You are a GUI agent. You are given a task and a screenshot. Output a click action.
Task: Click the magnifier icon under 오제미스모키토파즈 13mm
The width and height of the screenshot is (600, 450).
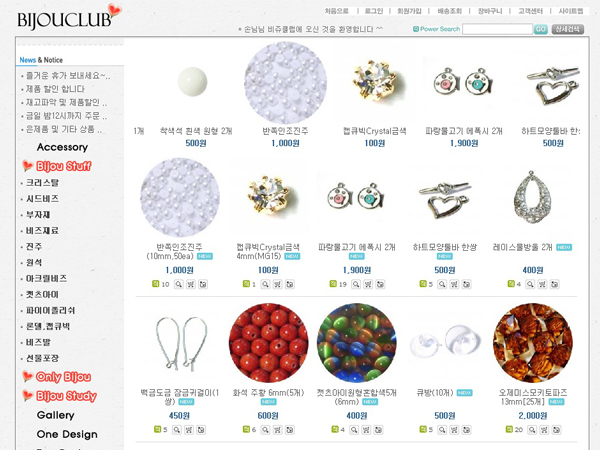(x=532, y=430)
